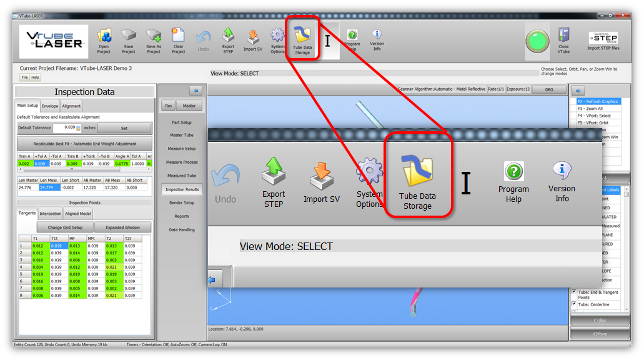Collapse panel with blue arrow above Rev
Viewport: 644px width, 360px height.
[x=196, y=91]
